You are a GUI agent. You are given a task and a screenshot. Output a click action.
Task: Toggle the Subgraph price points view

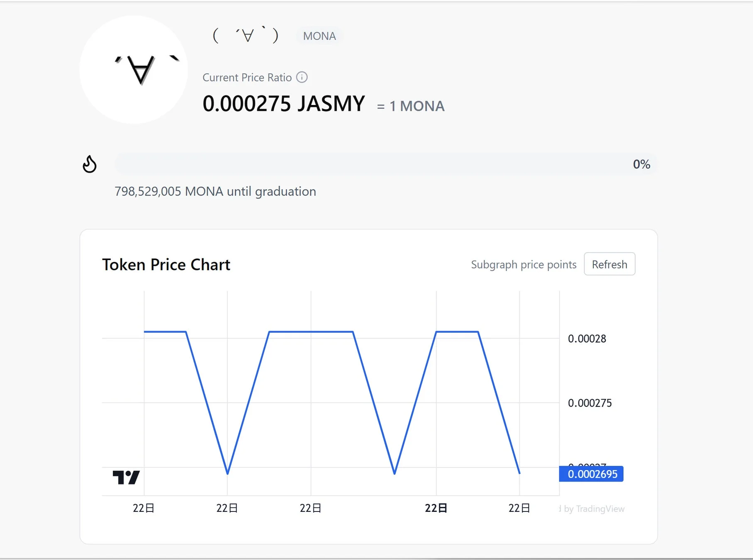(x=524, y=264)
